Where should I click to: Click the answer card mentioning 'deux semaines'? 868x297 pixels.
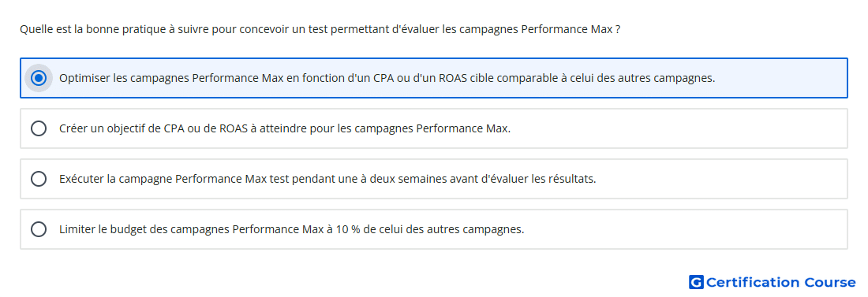coord(434,179)
